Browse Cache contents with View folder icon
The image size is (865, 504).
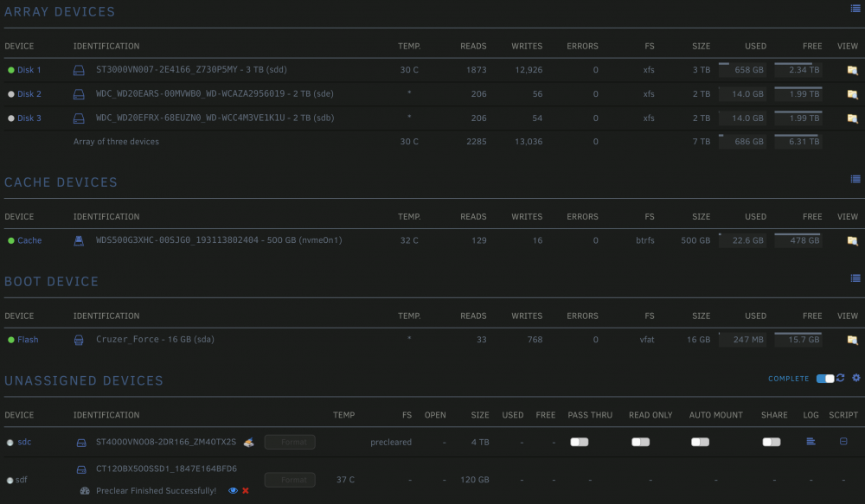(852, 240)
